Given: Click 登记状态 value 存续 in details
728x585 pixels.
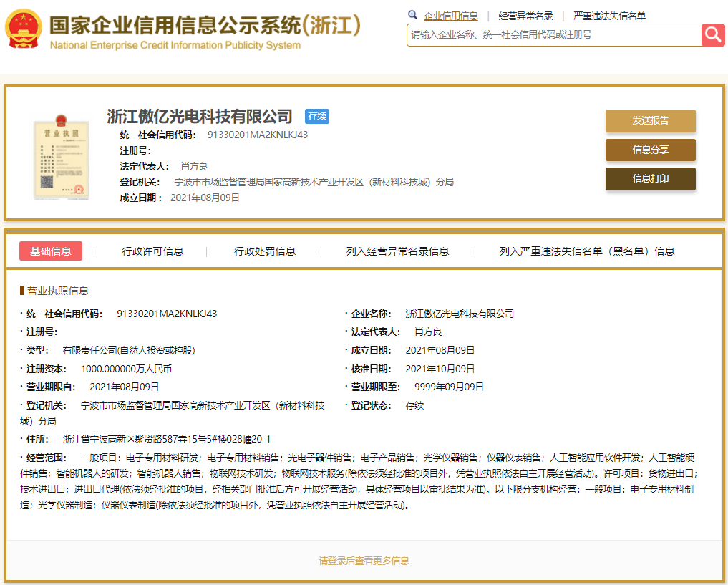Looking at the screenshot, I should 414,405.
